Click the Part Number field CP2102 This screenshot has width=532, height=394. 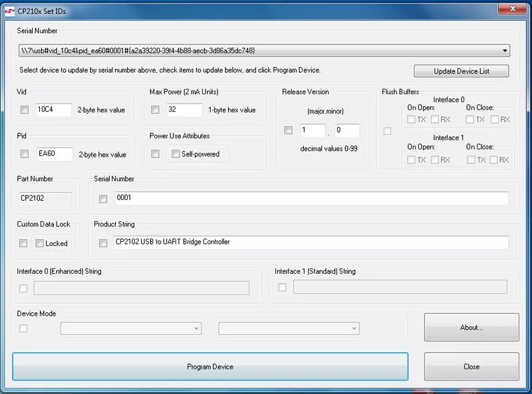45,199
